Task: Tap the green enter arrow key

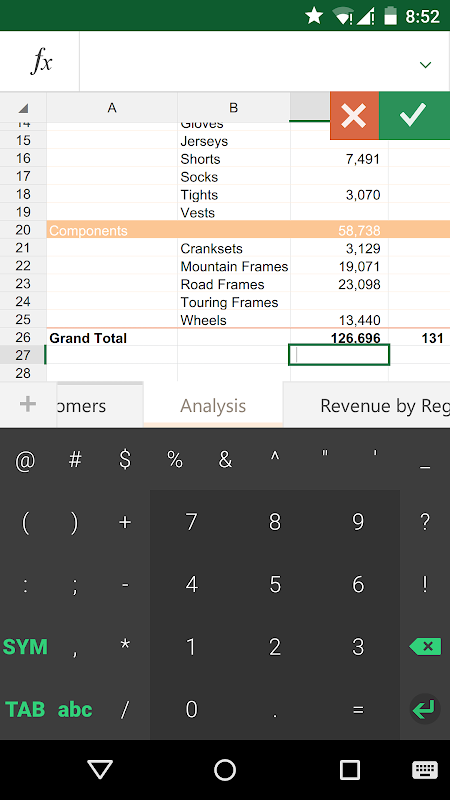Action: 424,709
